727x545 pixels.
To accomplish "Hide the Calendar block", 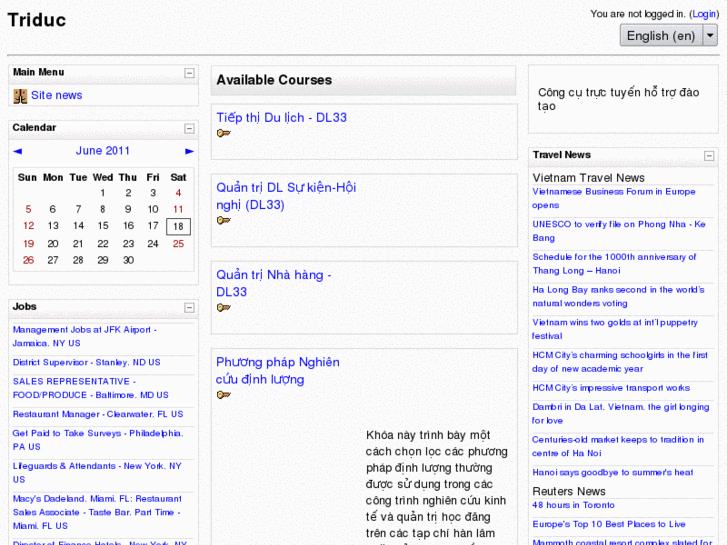I will tap(189, 128).
